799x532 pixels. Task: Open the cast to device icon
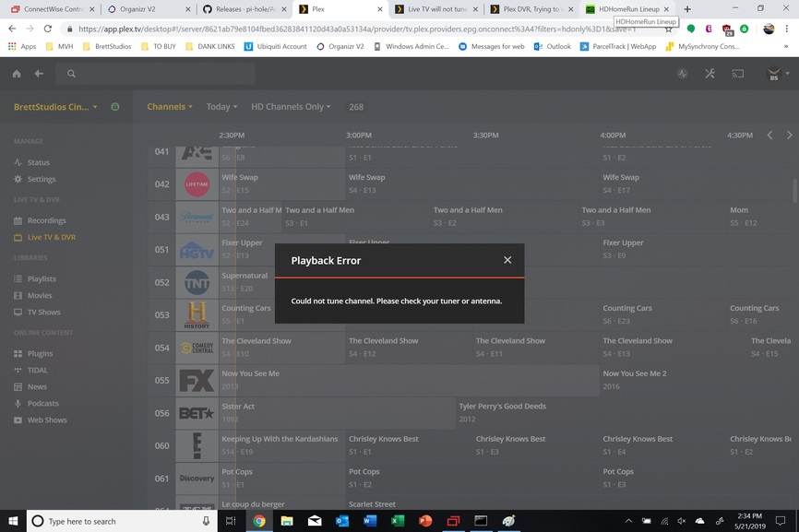coord(738,74)
